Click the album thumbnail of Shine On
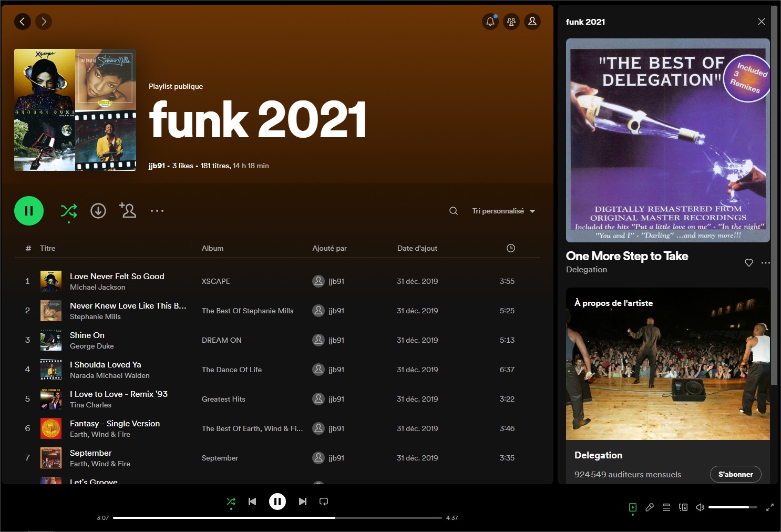This screenshot has height=532, width=781. coord(51,340)
